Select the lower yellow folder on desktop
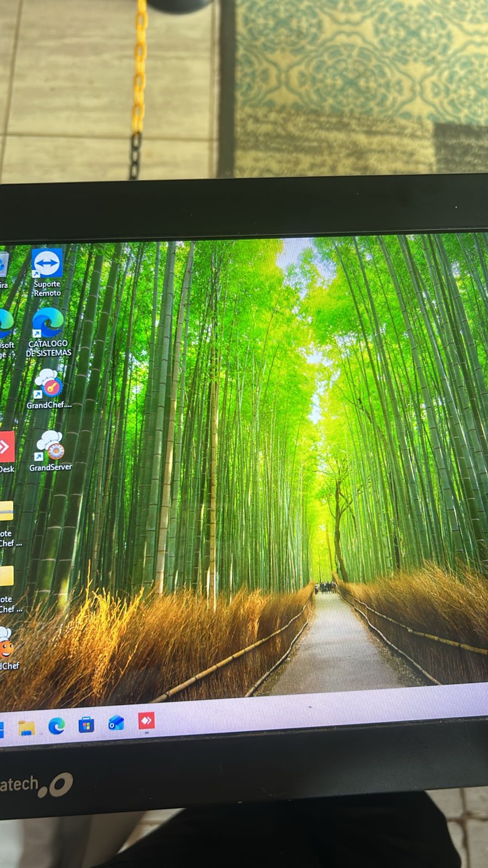This screenshot has width=488, height=868. tap(5, 576)
